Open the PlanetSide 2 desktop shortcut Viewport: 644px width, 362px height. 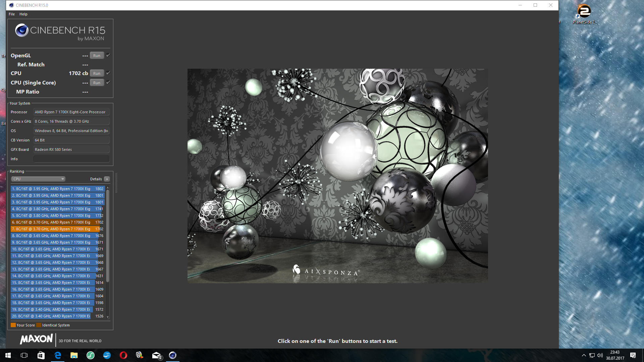584,13
